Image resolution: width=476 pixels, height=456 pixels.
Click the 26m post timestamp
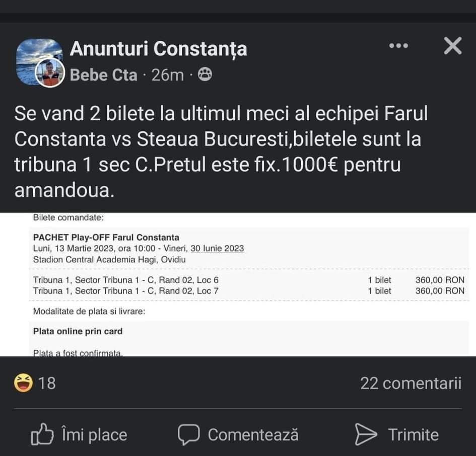click(x=168, y=75)
